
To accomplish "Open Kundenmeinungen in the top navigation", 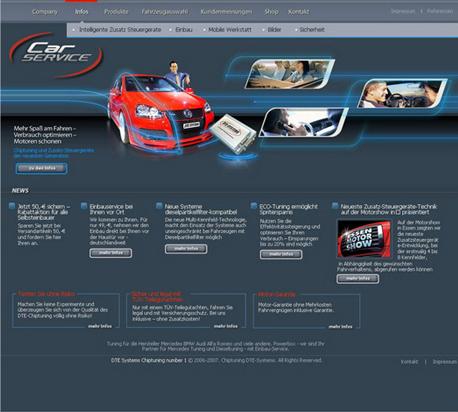I will coord(226,12).
